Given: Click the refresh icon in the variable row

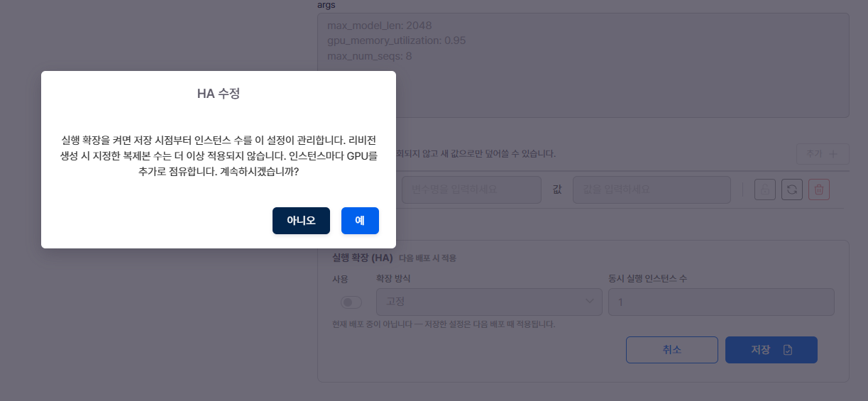Looking at the screenshot, I should (791, 189).
